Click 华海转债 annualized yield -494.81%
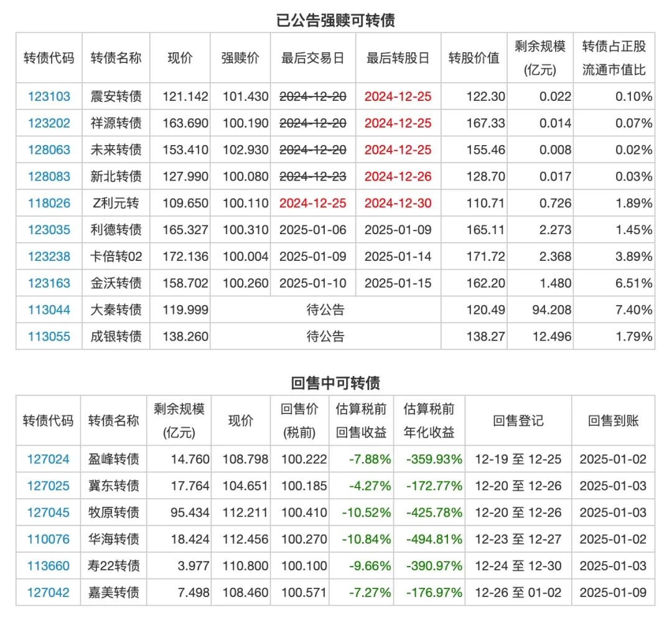This screenshot has height=622, width=672. 434,539
